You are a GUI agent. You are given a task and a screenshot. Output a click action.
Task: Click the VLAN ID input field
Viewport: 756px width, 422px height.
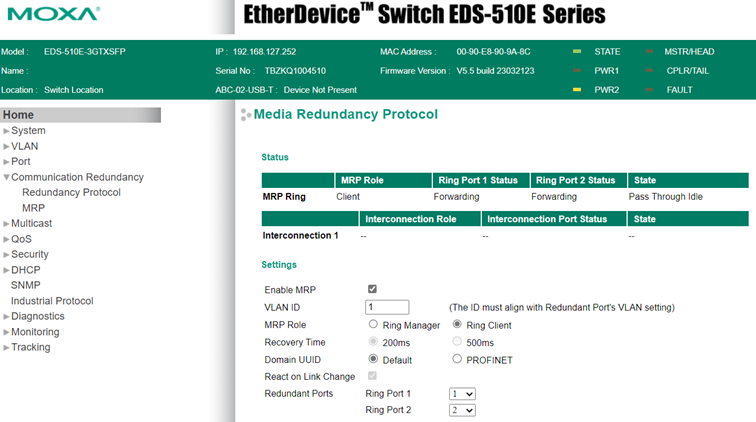[387, 307]
